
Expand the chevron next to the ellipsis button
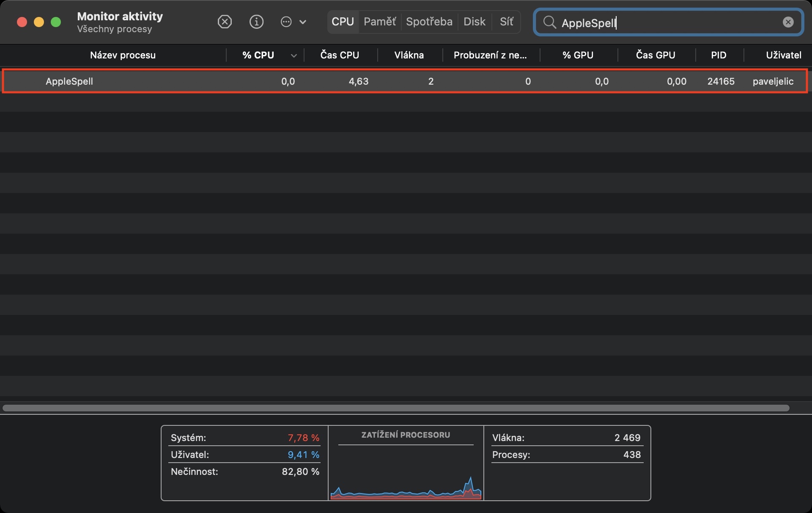(x=303, y=22)
